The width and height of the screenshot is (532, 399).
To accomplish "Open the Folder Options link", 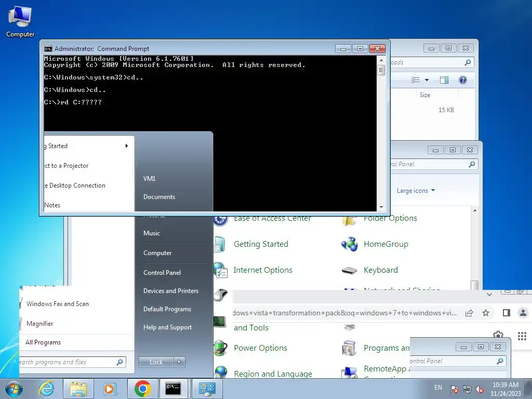I will tap(390, 218).
